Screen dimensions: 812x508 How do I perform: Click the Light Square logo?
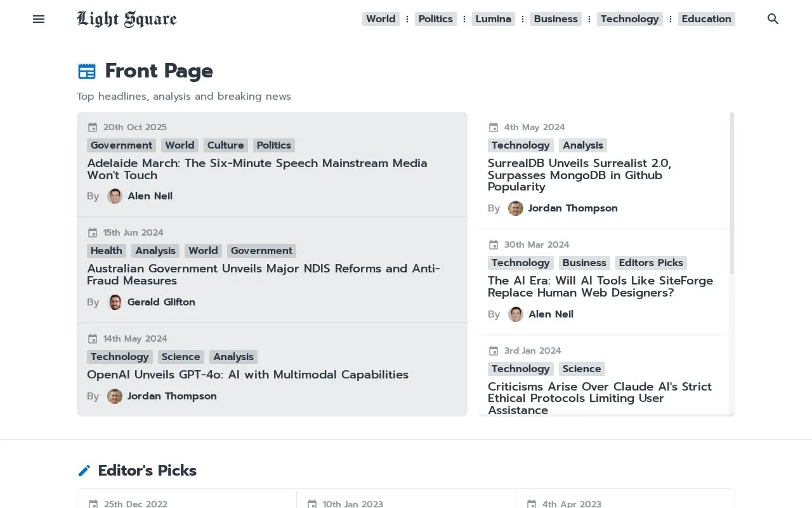[x=127, y=19]
